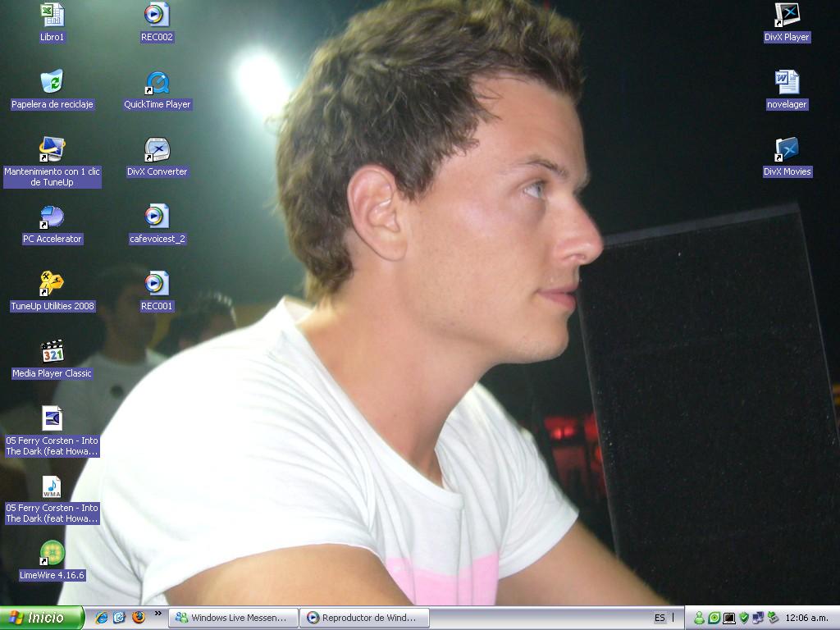Switch to Reproductor de Windows Media window

coord(364,618)
